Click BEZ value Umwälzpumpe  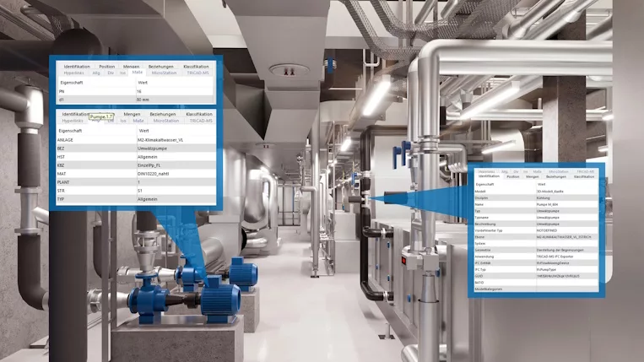(x=152, y=149)
